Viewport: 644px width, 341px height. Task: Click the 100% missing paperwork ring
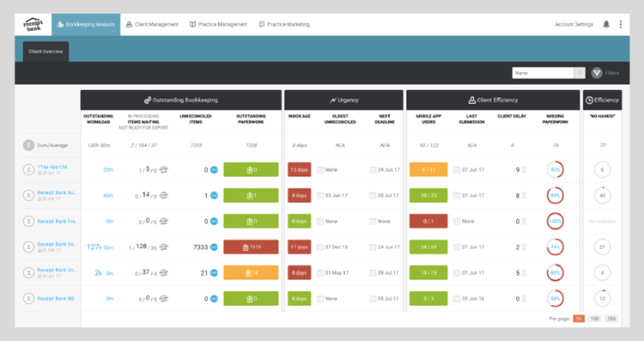point(556,221)
